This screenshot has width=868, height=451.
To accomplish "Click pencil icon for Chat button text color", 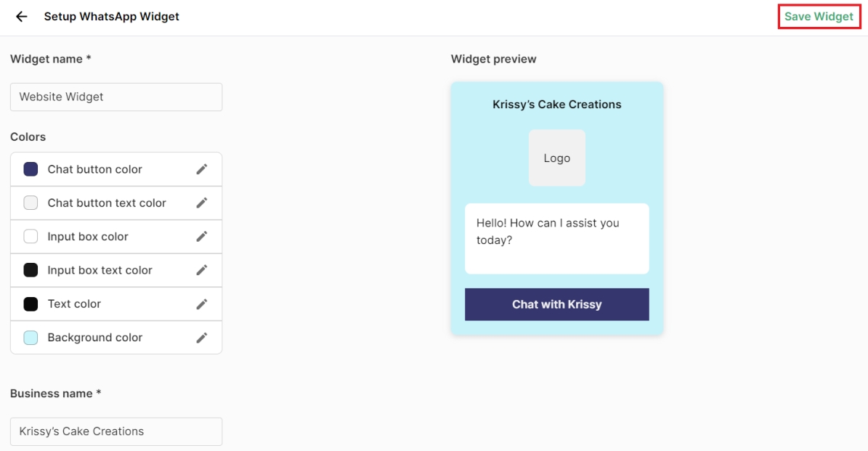I will tap(202, 203).
